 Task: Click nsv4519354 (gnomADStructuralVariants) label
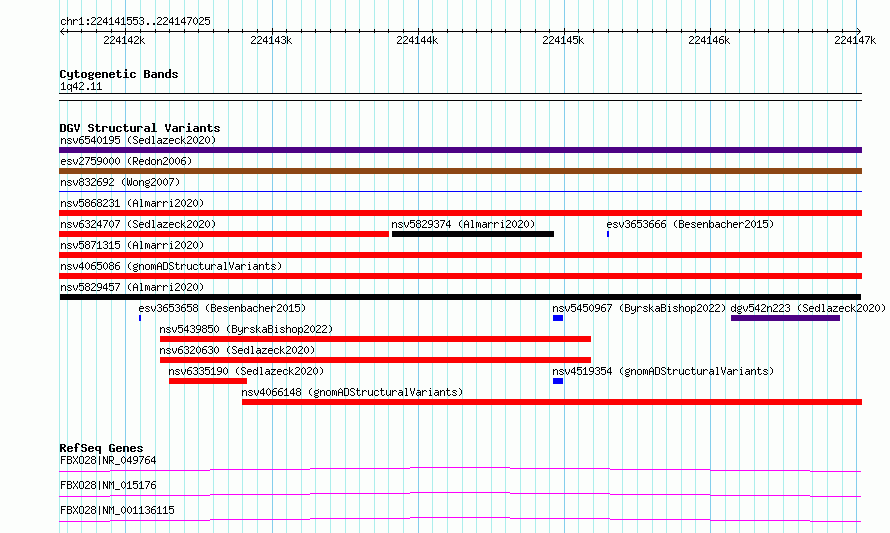tap(663, 371)
